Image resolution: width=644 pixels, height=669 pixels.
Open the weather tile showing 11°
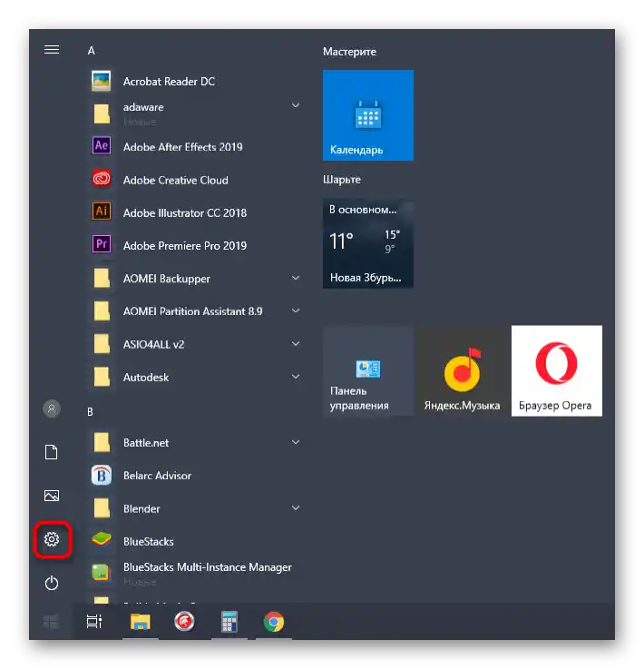pyautogui.click(x=368, y=243)
